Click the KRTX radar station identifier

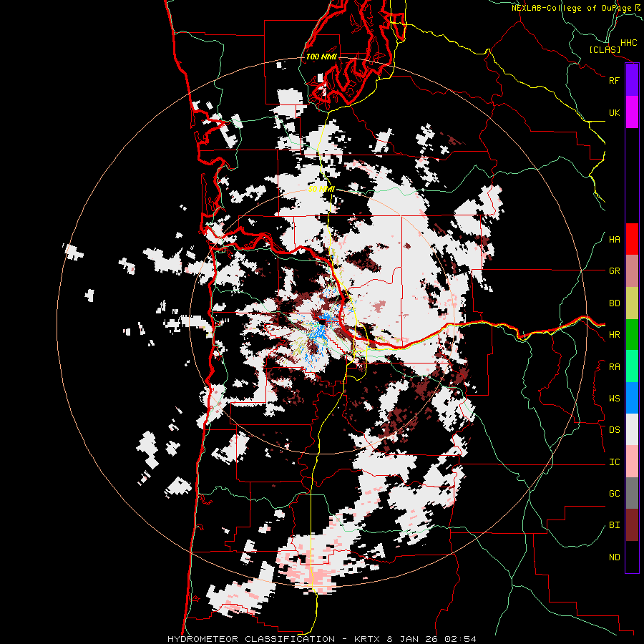367,639
